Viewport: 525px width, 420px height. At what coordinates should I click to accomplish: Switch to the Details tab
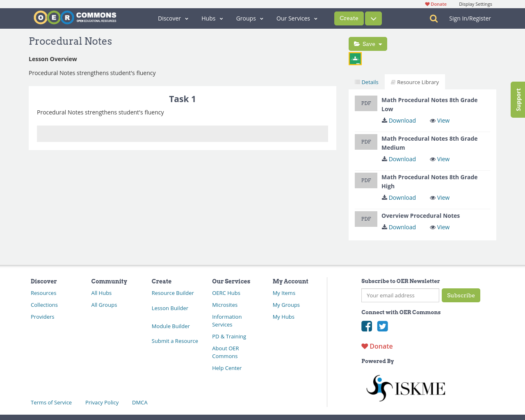pyautogui.click(x=367, y=82)
